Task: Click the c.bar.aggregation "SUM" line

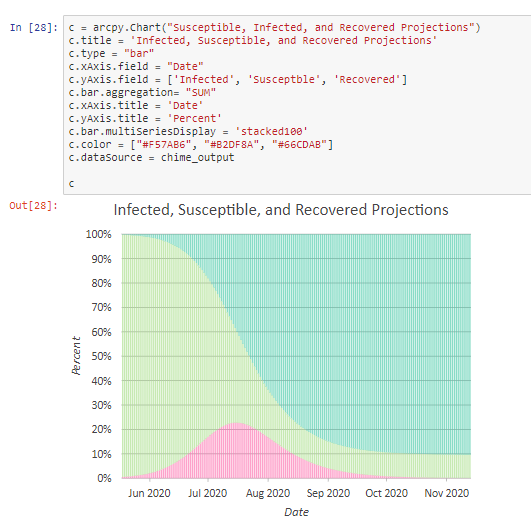Action: pos(142,92)
